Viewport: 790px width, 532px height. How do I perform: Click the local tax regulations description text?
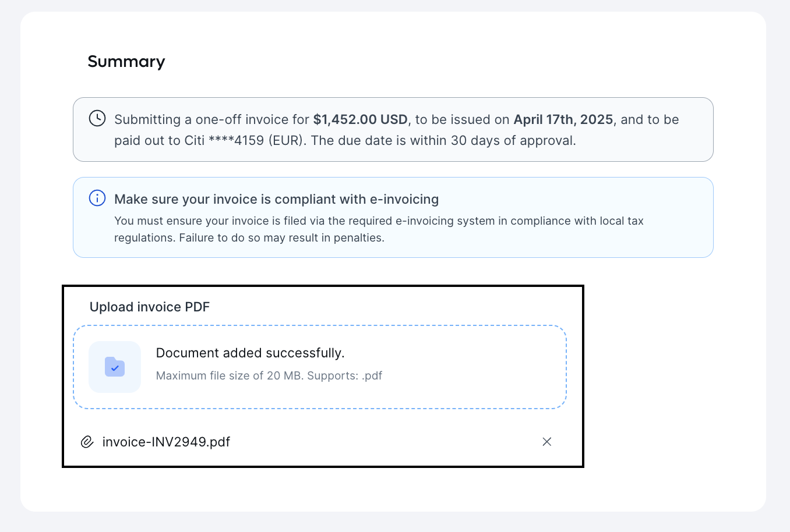click(379, 229)
